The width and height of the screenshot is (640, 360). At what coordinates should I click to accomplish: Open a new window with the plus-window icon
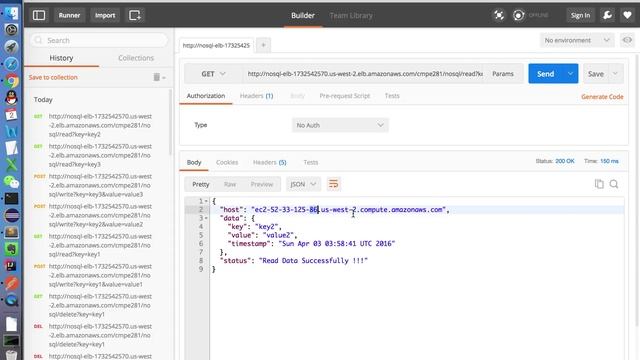pyautogui.click(x=135, y=16)
